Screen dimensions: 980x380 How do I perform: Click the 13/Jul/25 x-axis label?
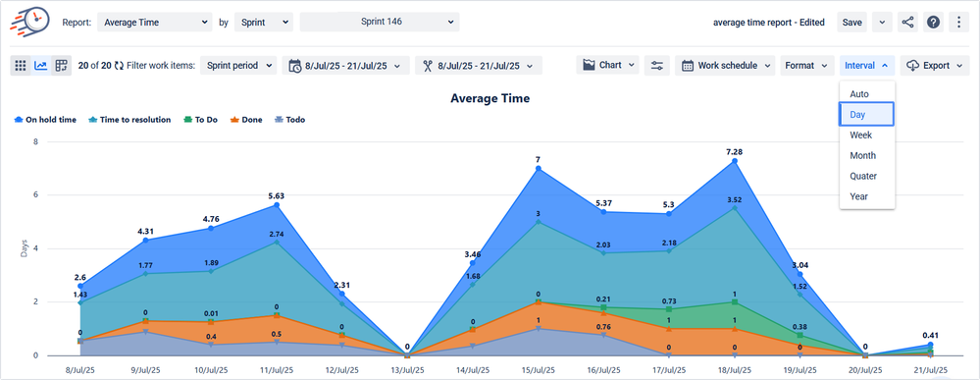407,370
